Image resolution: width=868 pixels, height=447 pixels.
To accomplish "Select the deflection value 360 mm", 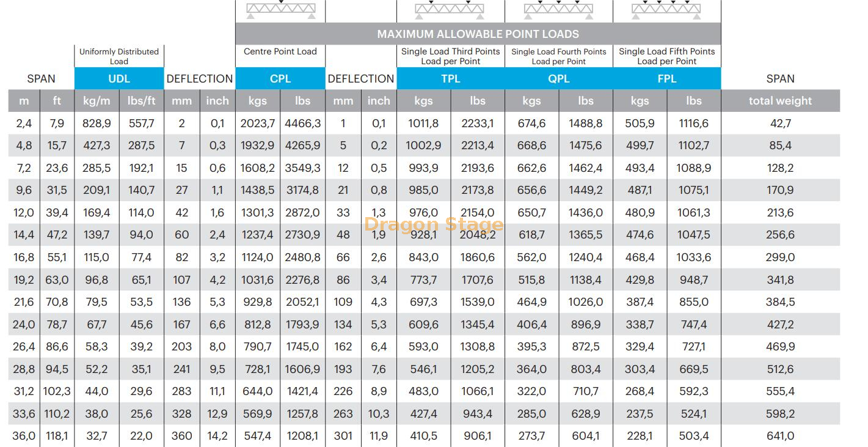I will pyautogui.click(x=182, y=436).
